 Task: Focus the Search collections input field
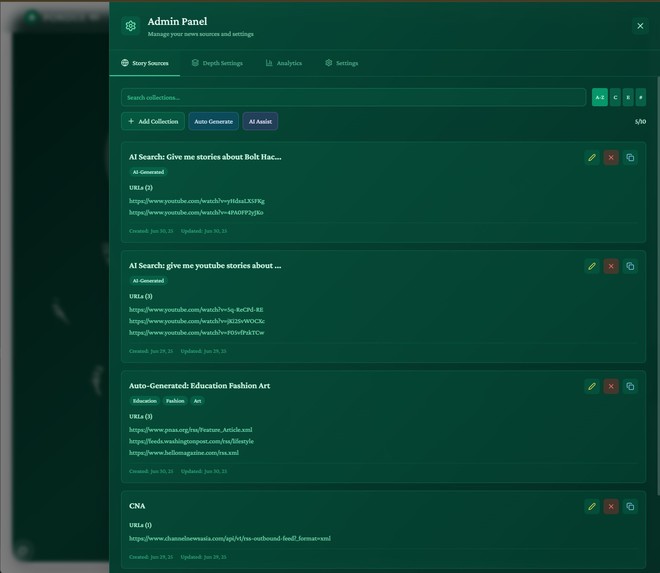coord(354,97)
